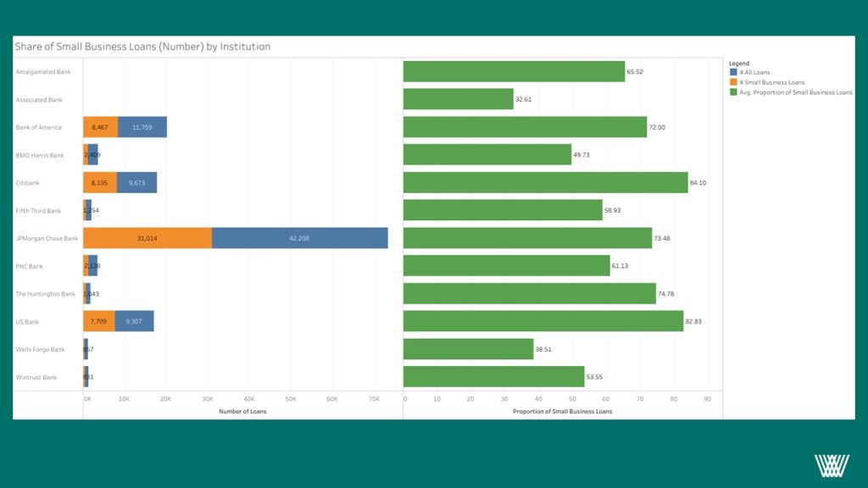Click the green 72.00 Bank of America bar
Screen dimensions: 868x488
[525, 127]
